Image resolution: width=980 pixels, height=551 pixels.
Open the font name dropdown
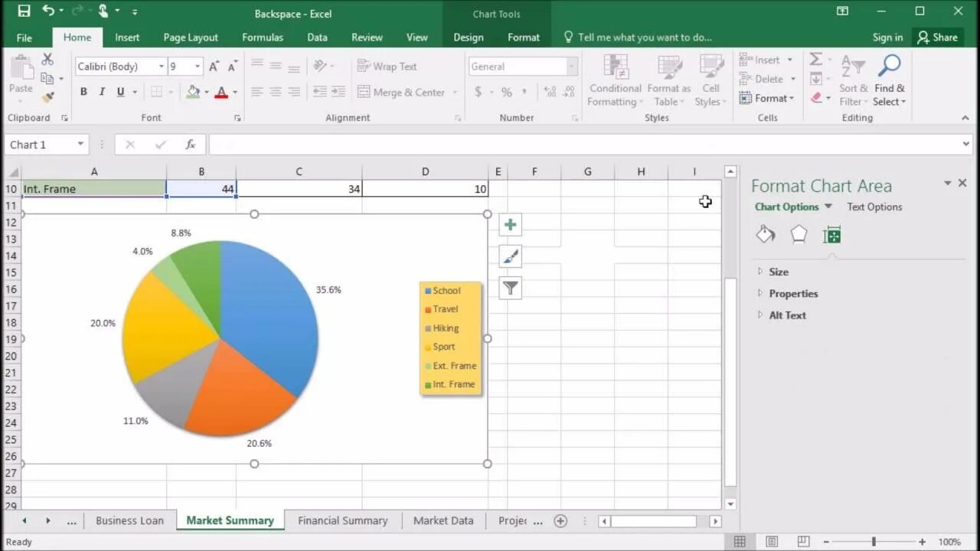click(161, 67)
